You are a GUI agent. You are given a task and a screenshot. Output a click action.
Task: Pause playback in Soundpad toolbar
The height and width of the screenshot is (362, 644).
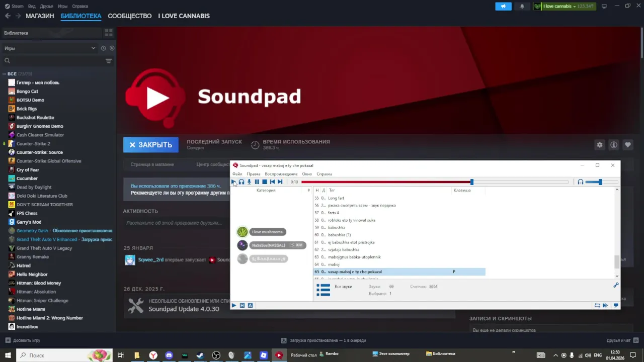[x=257, y=182]
